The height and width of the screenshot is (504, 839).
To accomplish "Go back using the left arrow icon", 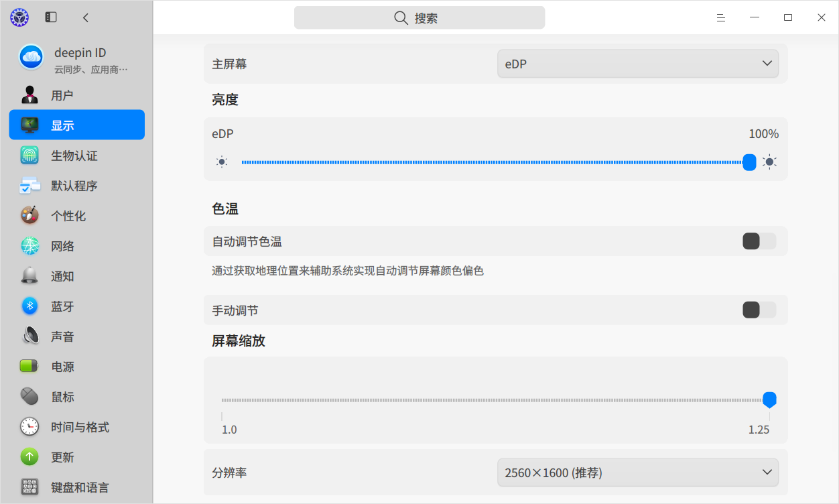I will 85,17.
